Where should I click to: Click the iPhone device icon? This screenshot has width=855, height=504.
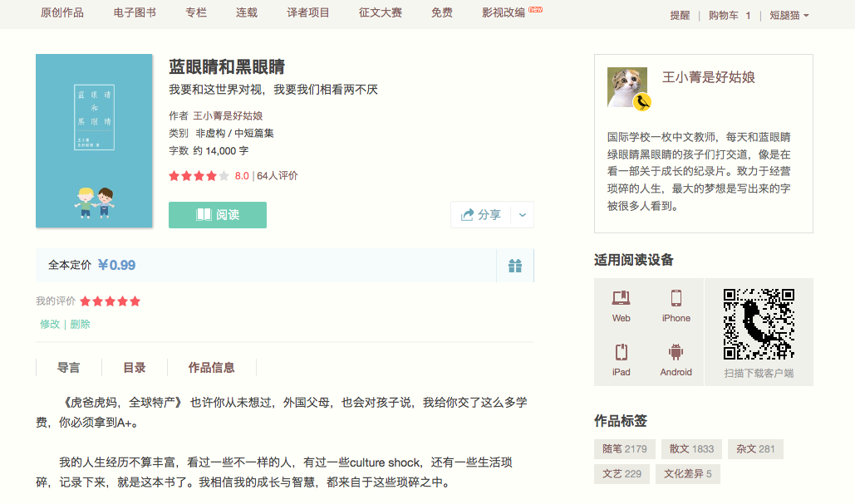click(676, 299)
